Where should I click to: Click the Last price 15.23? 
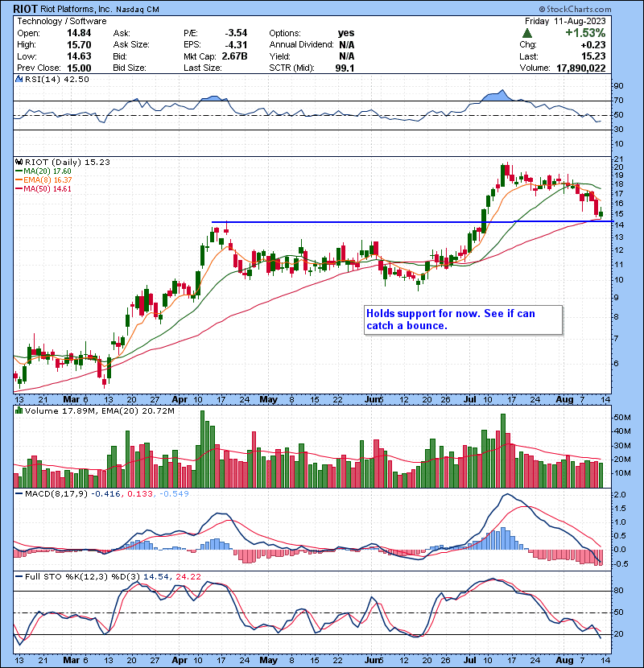(593, 56)
